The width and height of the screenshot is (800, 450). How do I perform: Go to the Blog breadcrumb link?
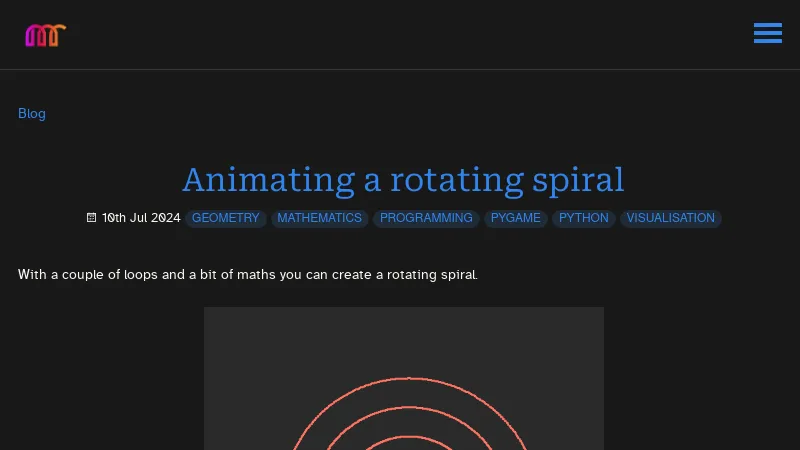pos(32,113)
